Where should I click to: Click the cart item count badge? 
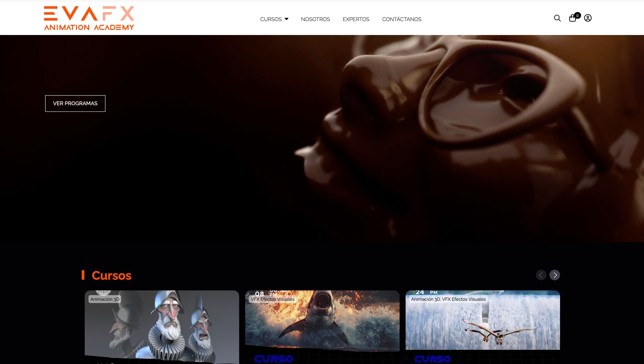(x=577, y=16)
